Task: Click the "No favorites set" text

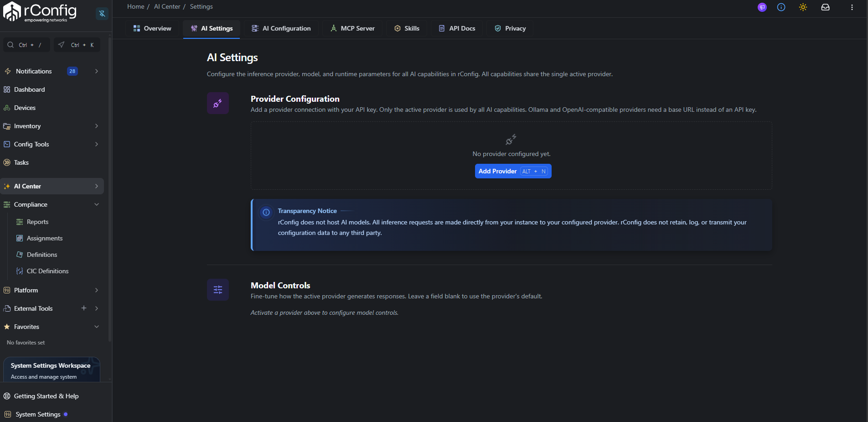Action: coord(26,343)
